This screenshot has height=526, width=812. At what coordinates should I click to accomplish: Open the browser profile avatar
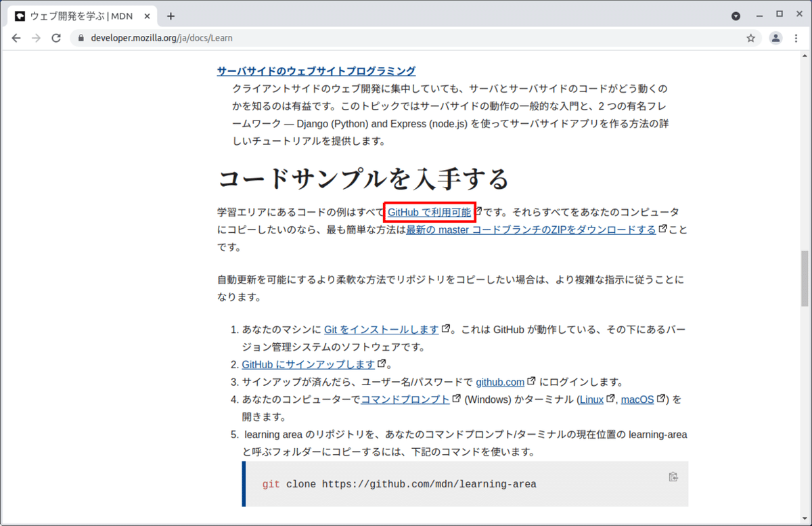point(775,39)
